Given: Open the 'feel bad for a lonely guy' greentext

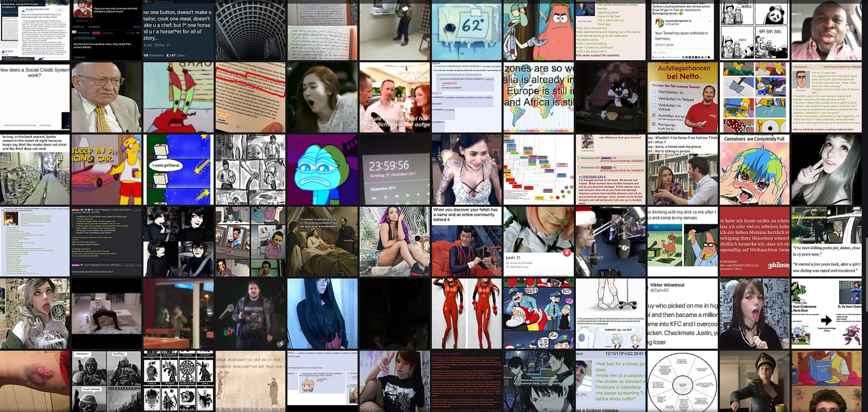Looking at the screenshot, I should 610,381.
